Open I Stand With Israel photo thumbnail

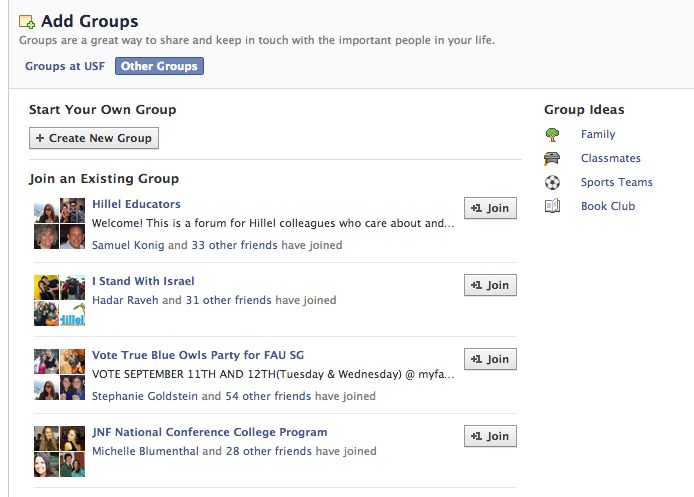pyautogui.click(x=59, y=301)
